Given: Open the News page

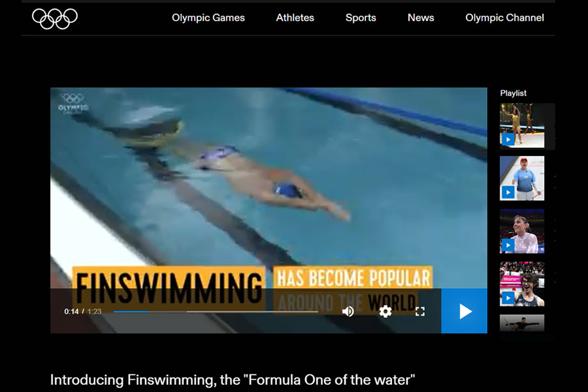Looking at the screenshot, I should pos(421,18).
